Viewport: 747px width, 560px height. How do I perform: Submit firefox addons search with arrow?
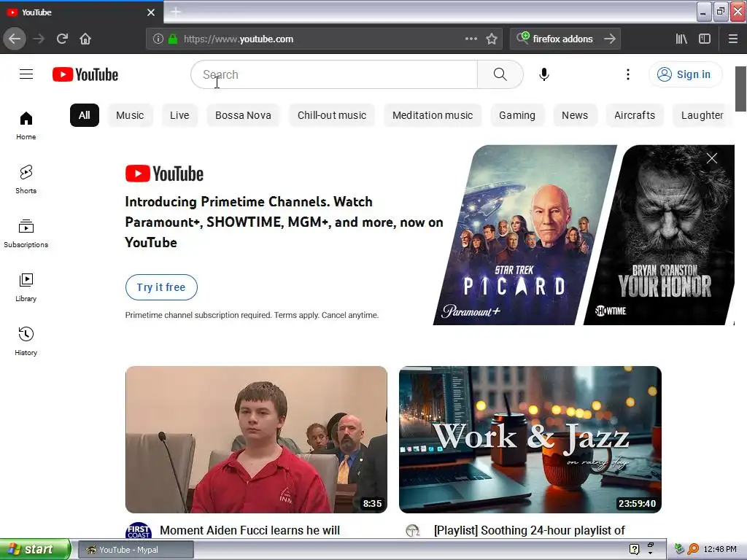[x=610, y=39]
